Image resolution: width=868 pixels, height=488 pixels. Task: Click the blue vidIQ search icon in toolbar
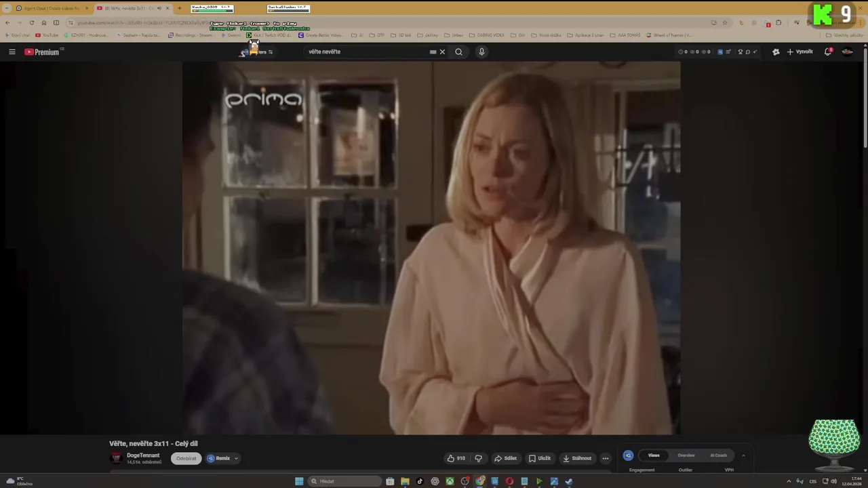(720, 52)
